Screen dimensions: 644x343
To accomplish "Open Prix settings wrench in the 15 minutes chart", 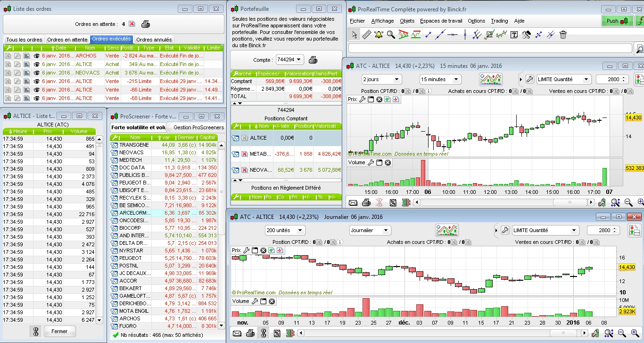I will point(362,99).
